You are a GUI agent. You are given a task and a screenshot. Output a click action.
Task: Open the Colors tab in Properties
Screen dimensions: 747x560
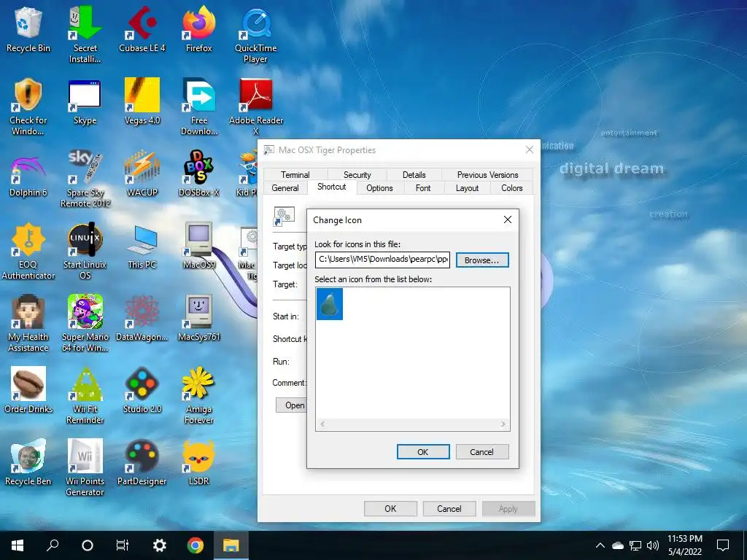[x=511, y=187]
